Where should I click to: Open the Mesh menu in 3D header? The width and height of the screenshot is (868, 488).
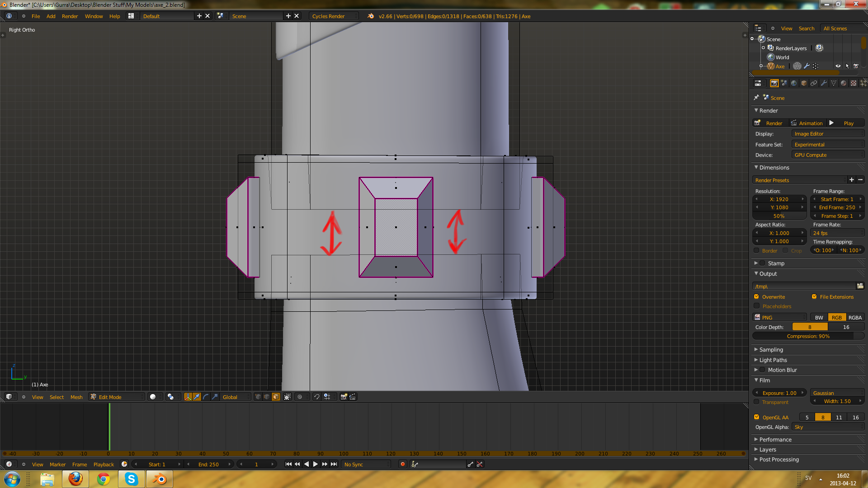pos(76,397)
